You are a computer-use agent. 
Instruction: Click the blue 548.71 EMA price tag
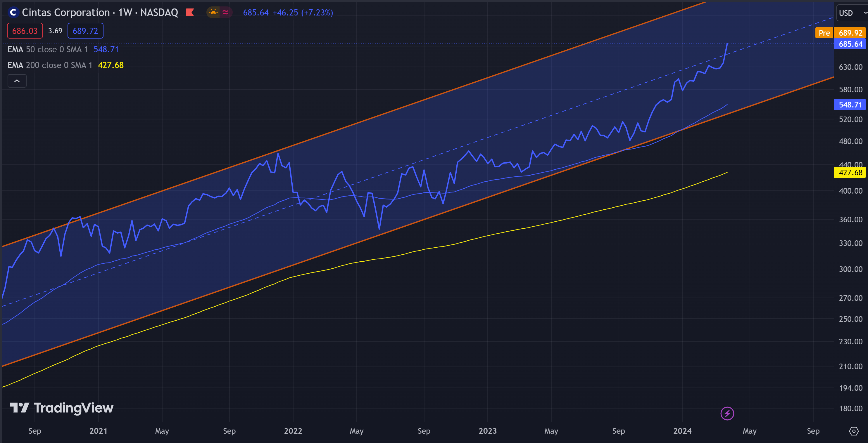point(850,105)
